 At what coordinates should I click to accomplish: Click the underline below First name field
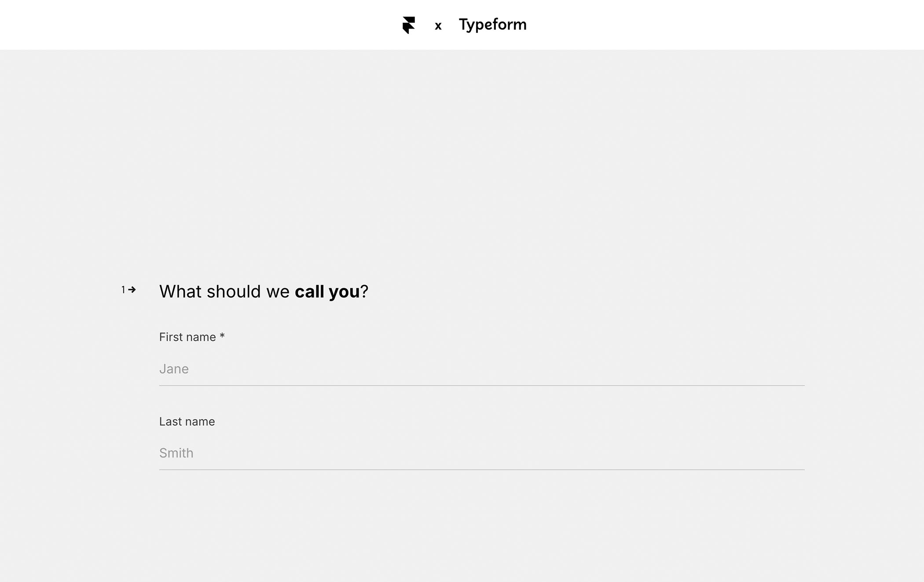(x=482, y=385)
